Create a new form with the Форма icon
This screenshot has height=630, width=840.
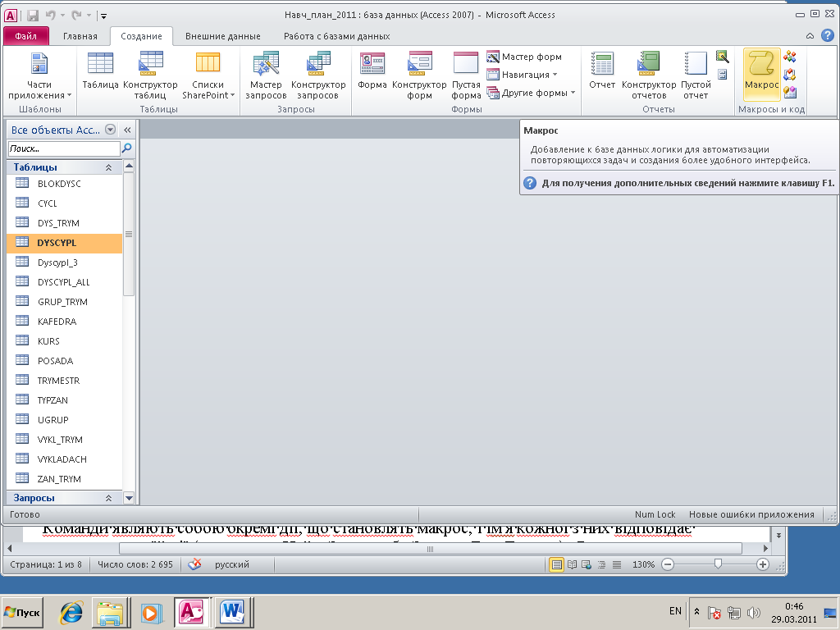click(372, 71)
